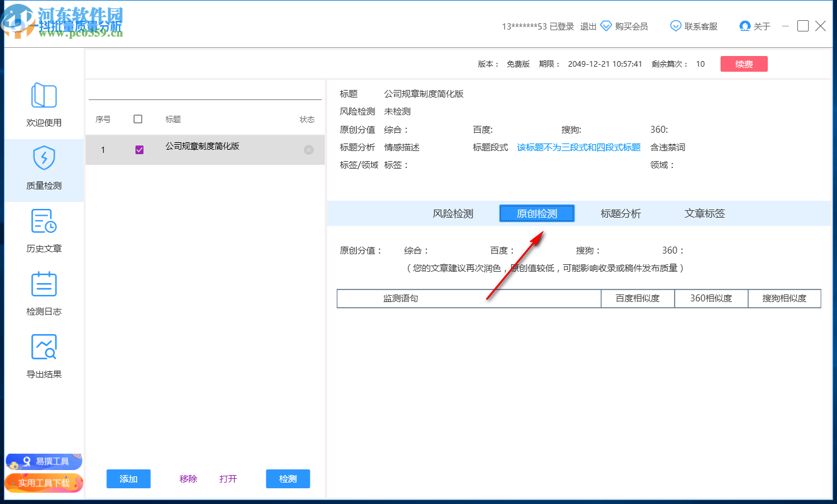
Task: Click the 添加 add article button
Action: pyautogui.click(x=128, y=479)
